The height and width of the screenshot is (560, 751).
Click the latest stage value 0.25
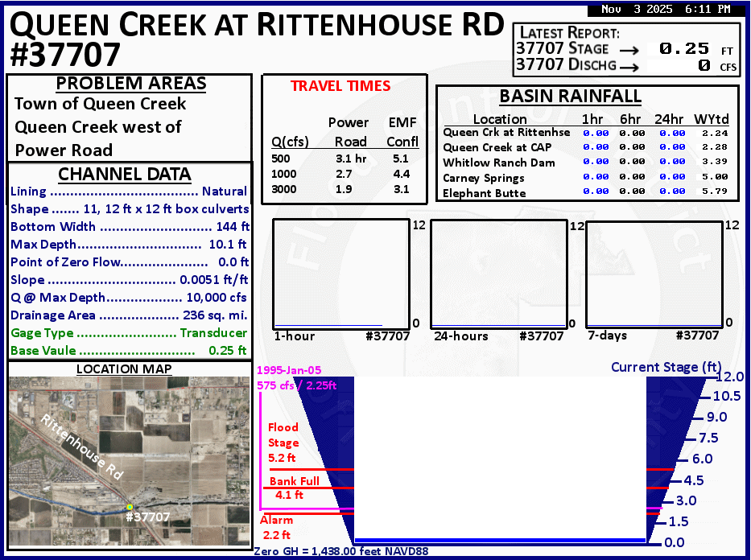[684, 49]
